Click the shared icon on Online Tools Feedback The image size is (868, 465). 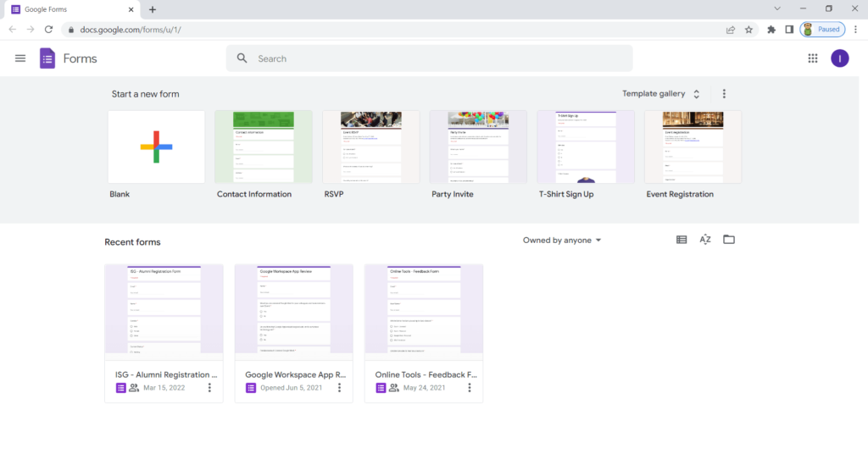pyautogui.click(x=393, y=388)
